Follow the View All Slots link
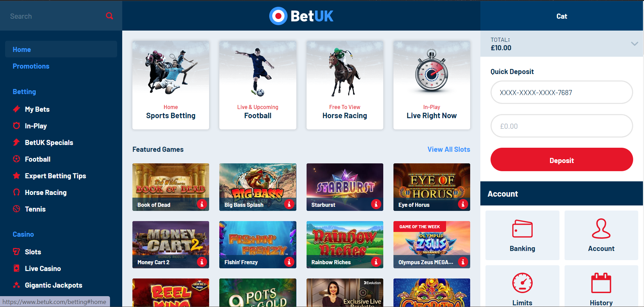 (x=448, y=149)
